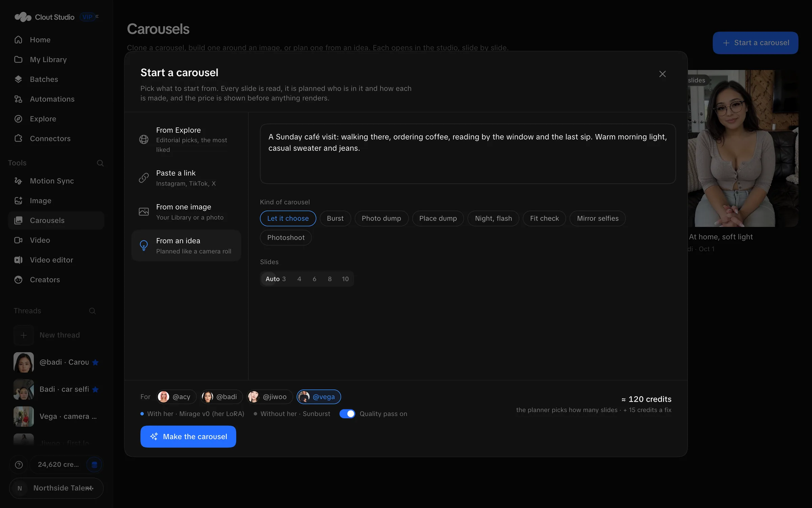Select the Night, flash carousel kind
The image size is (812, 508).
tap(493, 218)
